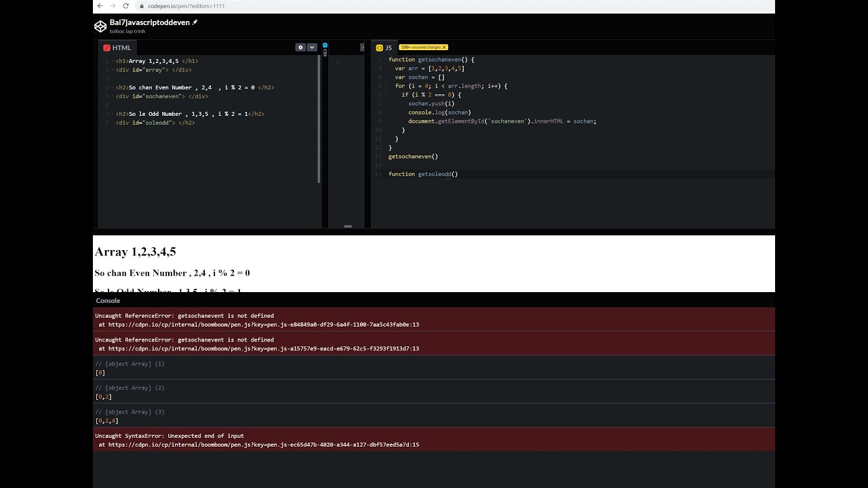
Task: Select the HTML editor tab
Action: pos(117,47)
